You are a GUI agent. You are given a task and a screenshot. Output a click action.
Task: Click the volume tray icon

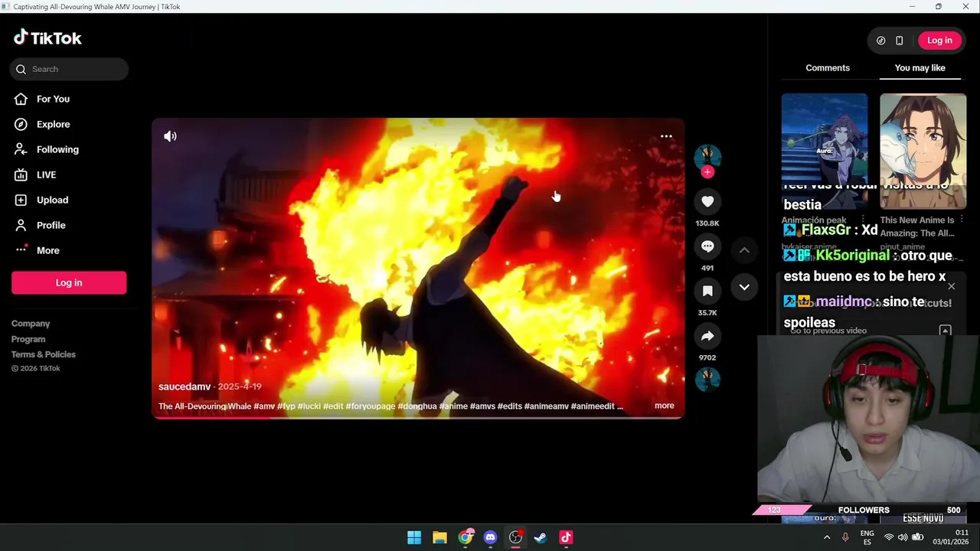tap(903, 538)
